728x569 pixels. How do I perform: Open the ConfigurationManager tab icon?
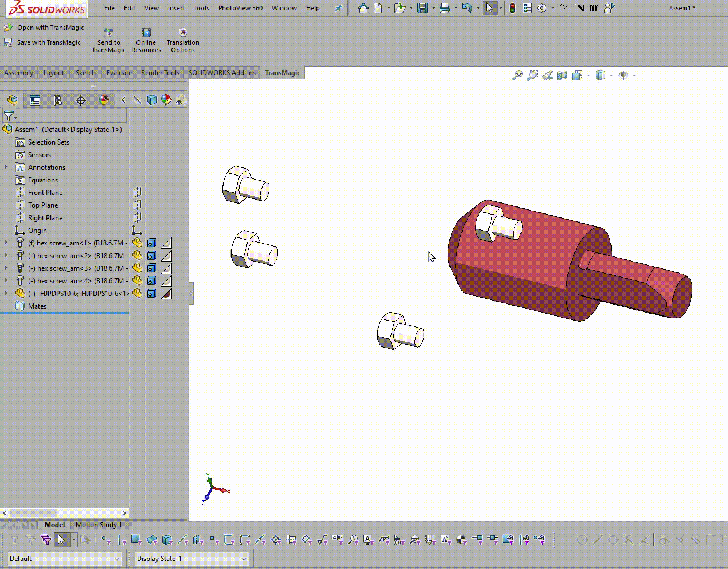[58, 100]
